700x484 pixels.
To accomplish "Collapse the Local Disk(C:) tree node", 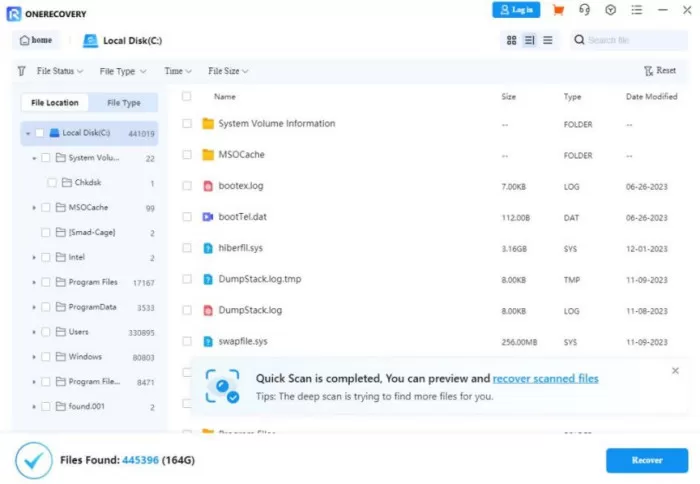I will tap(28, 133).
